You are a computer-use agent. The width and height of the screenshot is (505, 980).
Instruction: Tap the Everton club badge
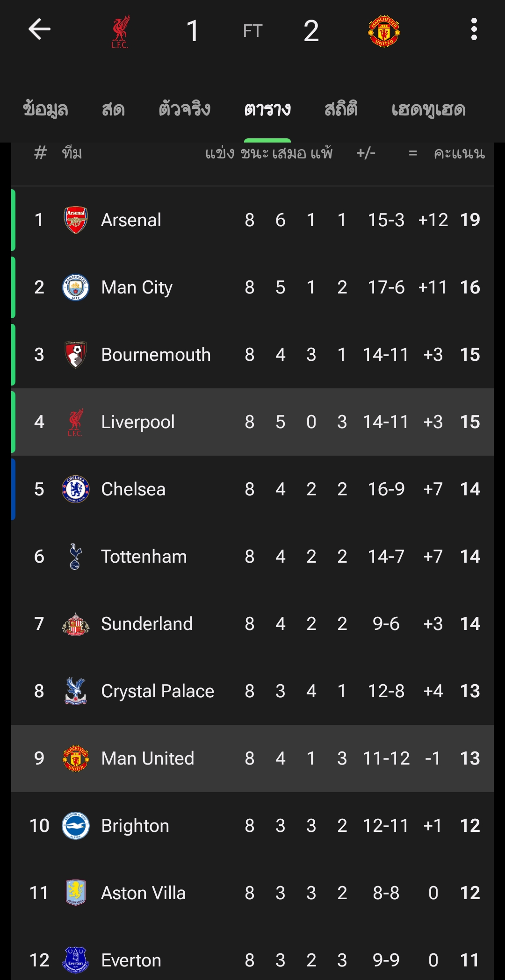tap(76, 960)
